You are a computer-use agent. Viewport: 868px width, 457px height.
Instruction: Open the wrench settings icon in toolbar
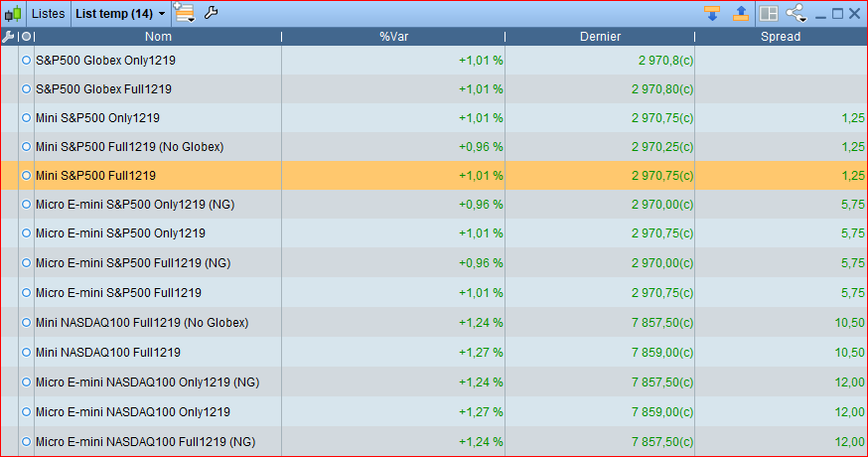pyautogui.click(x=211, y=13)
